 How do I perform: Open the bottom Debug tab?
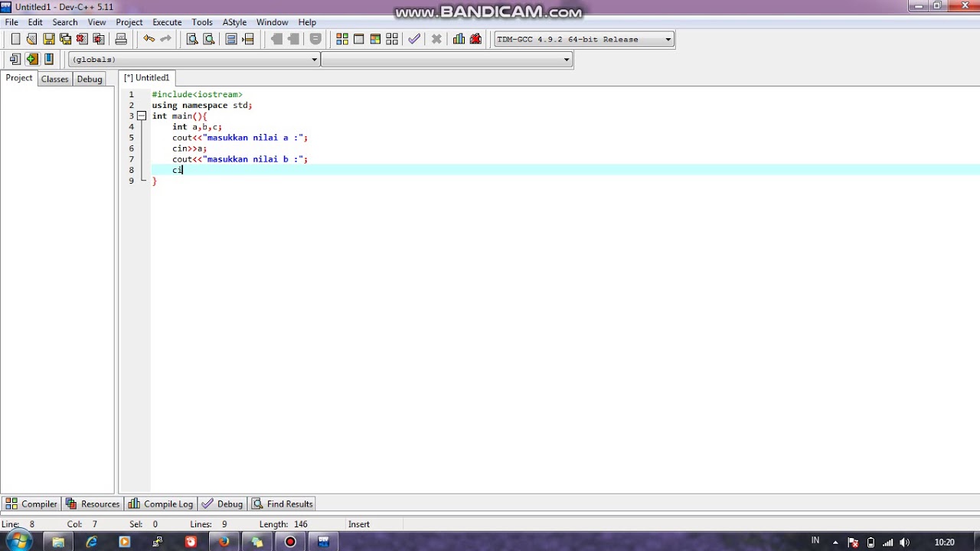(x=222, y=504)
